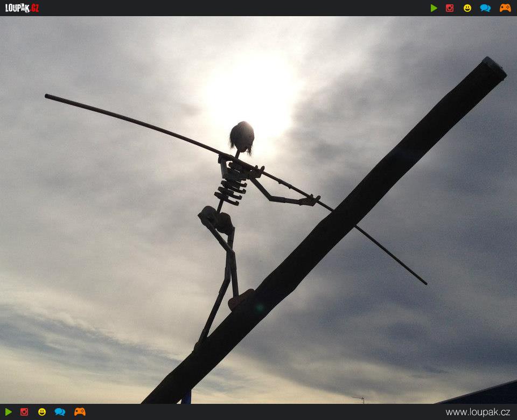517x420 pixels.
Task: Open the orange gamepad icon in bottom bar
Action: (80, 412)
